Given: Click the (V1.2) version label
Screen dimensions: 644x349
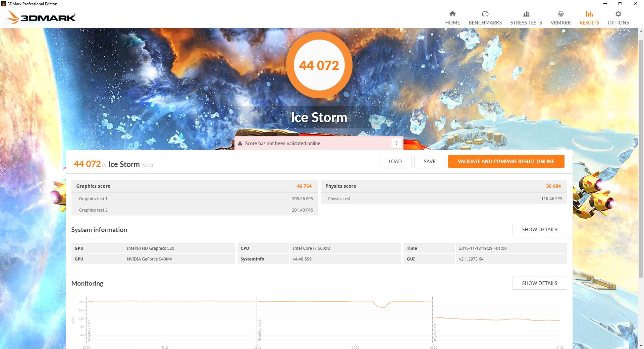Looking at the screenshot, I should 147,165.
